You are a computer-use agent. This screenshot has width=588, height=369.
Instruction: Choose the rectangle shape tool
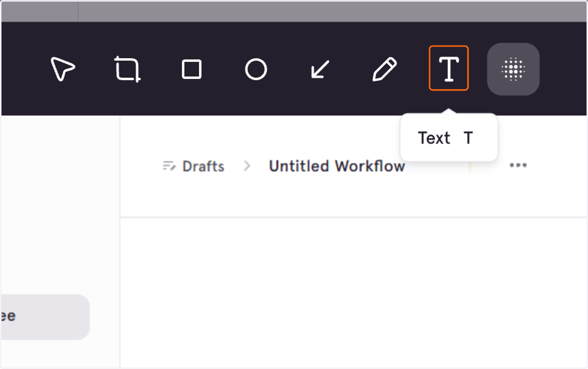click(x=192, y=69)
